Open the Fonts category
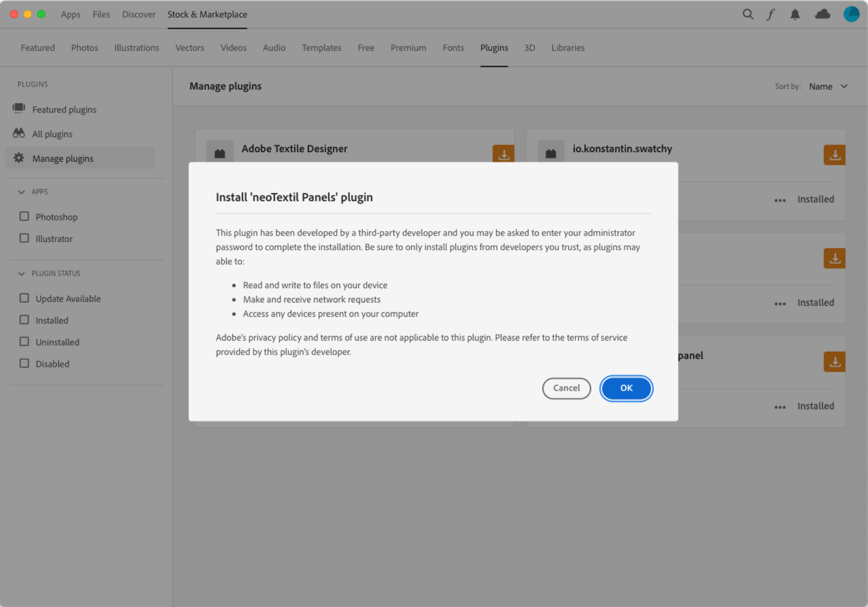 tap(453, 48)
